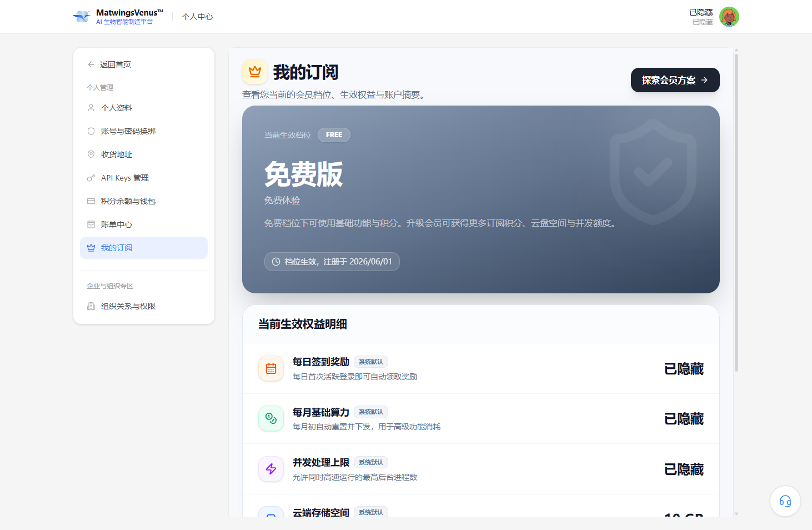Open the headset customer support button
The width and height of the screenshot is (812, 530).
[x=785, y=501]
